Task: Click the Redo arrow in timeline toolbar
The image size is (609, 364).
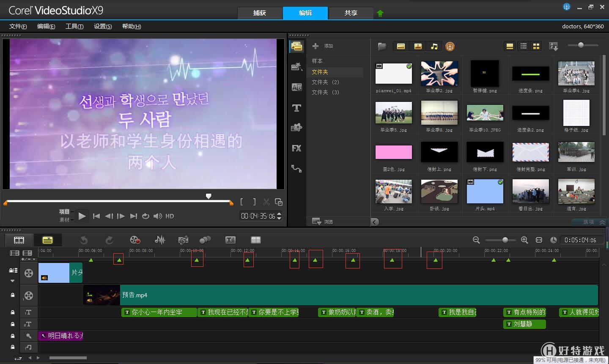Action: coord(109,240)
